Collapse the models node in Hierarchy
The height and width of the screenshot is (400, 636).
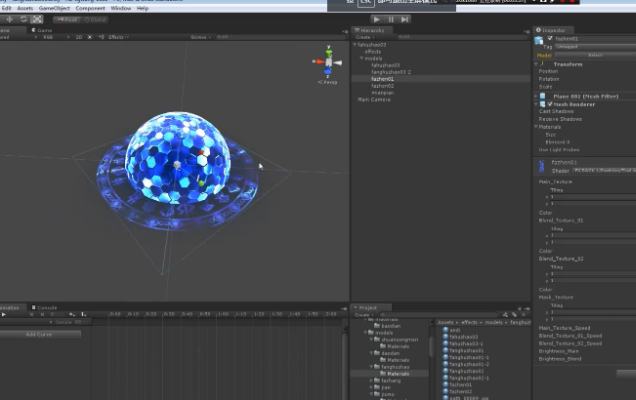360,58
